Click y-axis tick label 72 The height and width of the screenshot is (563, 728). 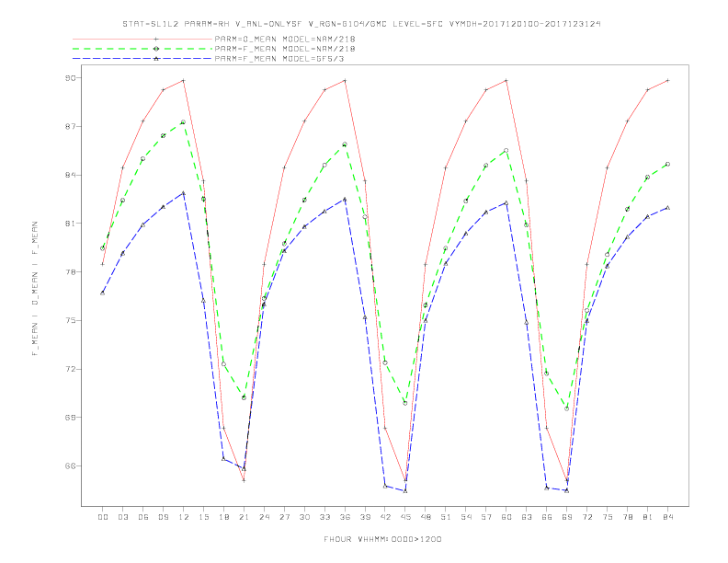click(70, 369)
